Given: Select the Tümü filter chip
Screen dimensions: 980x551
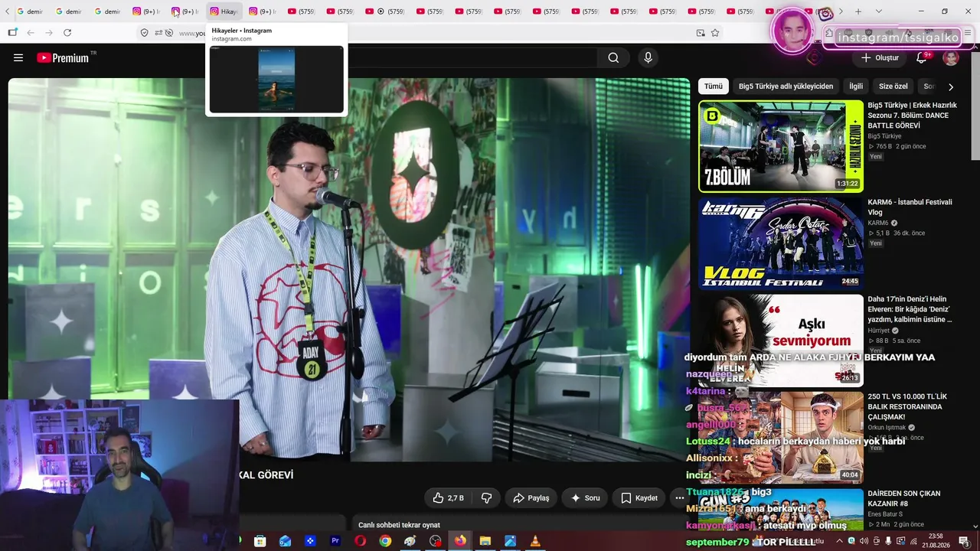Looking at the screenshot, I should tap(714, 86).
